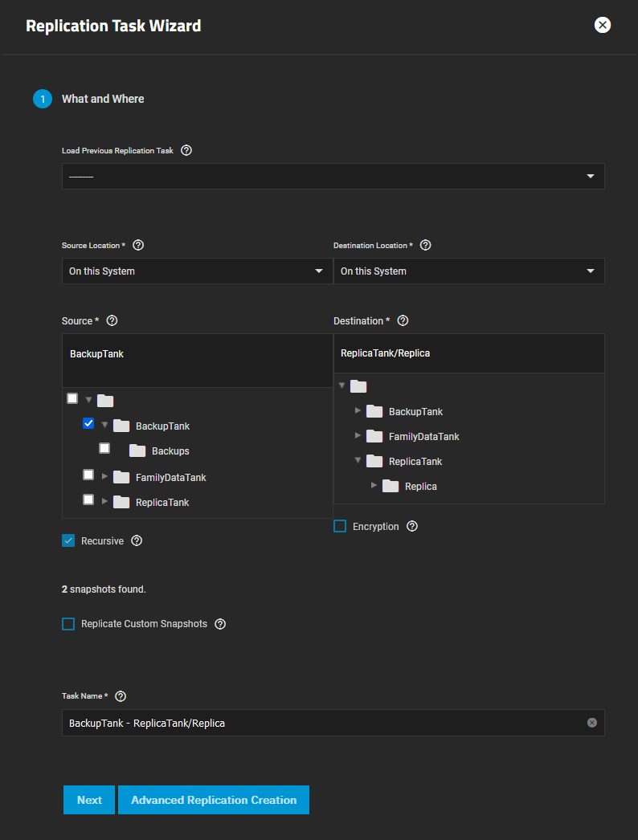Open the Destination Location dropdown
This screenshot has height=840, width=638.
pos(469,271)
